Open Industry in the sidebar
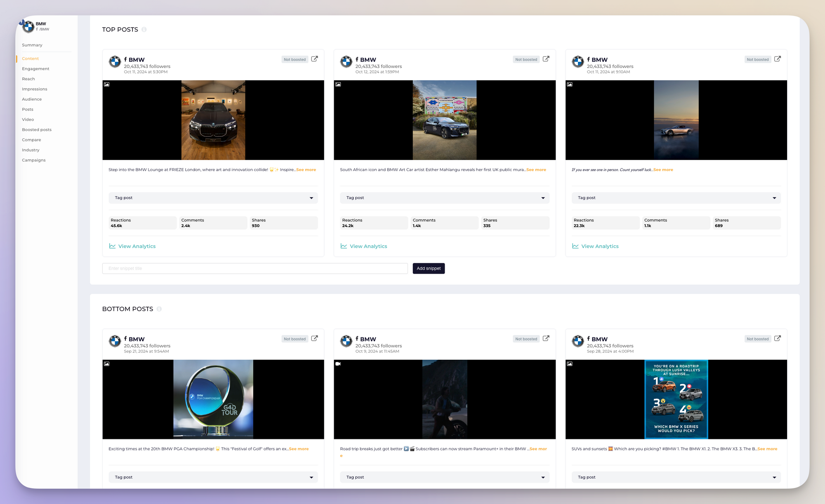The height and width of the screenshot is (504, 825). (x=31, y=150)
